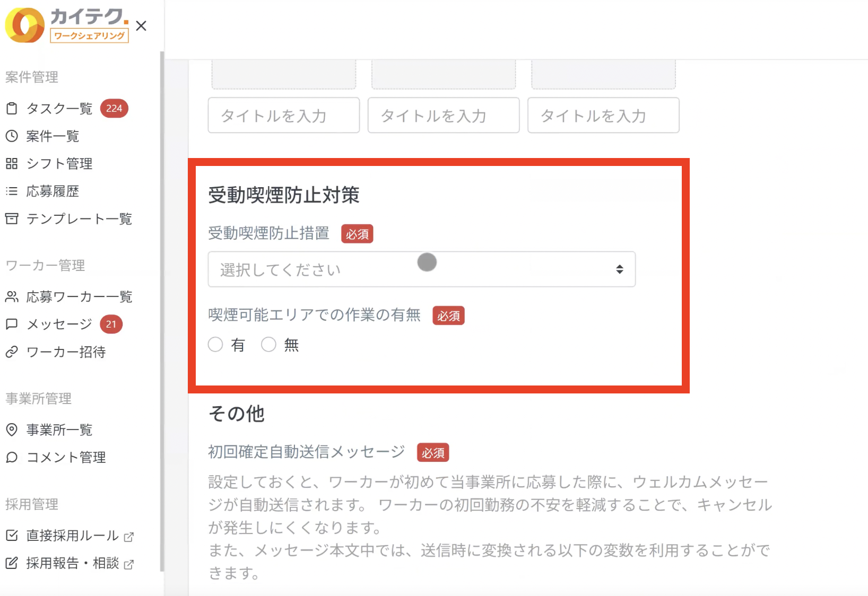
Task: Select 無 radio for 喫煙可能エリアでの作業
Action: tap(268, 345)
